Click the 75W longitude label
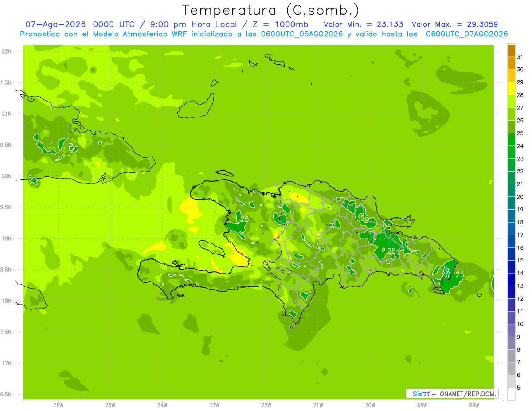The image size is (532, 411). tap(110, 405)
